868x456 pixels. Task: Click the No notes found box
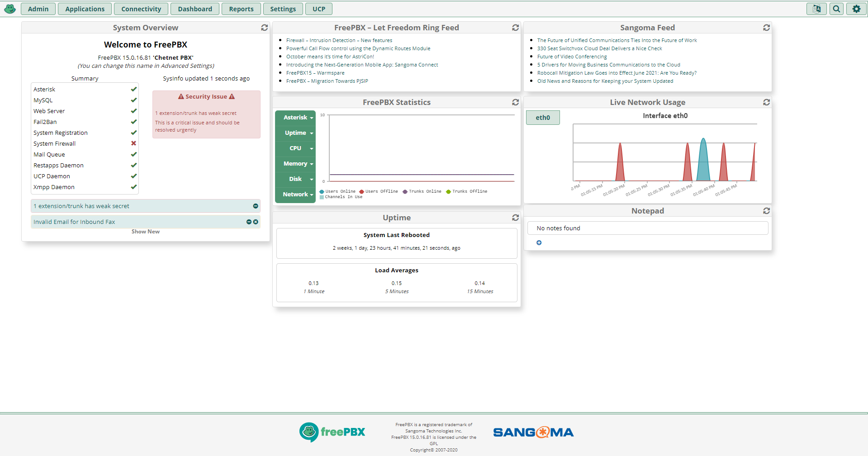click(648, 228)
